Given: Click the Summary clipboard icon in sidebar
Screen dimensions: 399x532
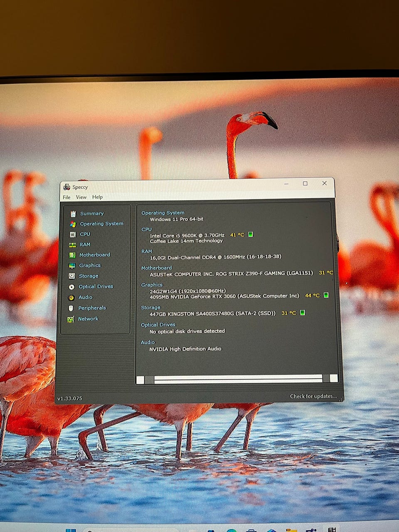Looking at the screenshot, I should coord(73,214).
